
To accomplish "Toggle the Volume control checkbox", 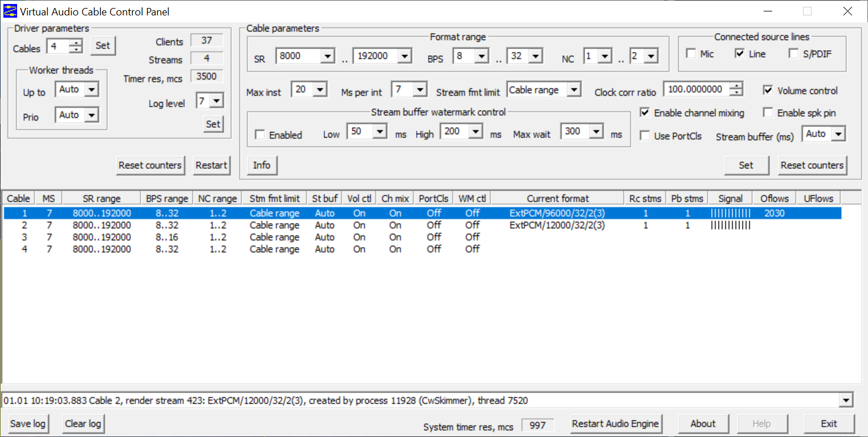I will tap(768, 90).
